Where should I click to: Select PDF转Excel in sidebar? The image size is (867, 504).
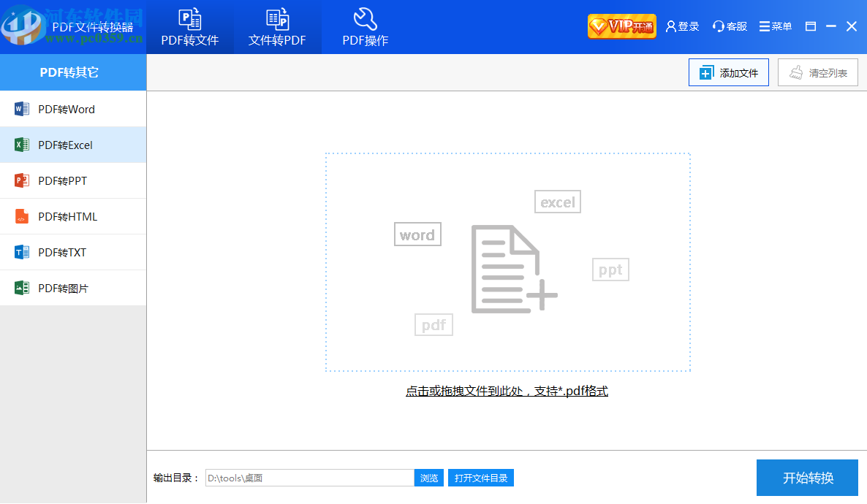(x=73, y=145)
